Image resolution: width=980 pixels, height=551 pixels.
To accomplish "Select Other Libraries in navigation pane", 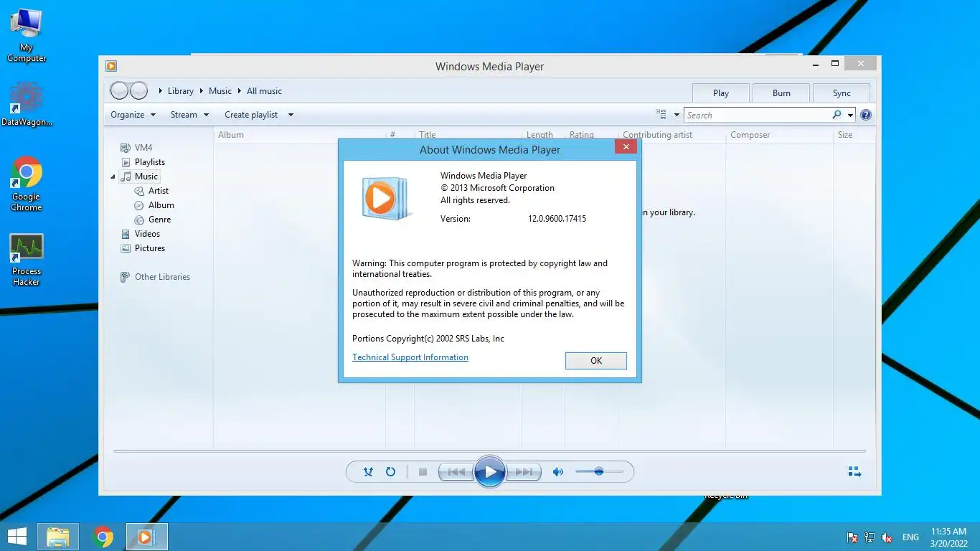I will (x=162, y=277).
